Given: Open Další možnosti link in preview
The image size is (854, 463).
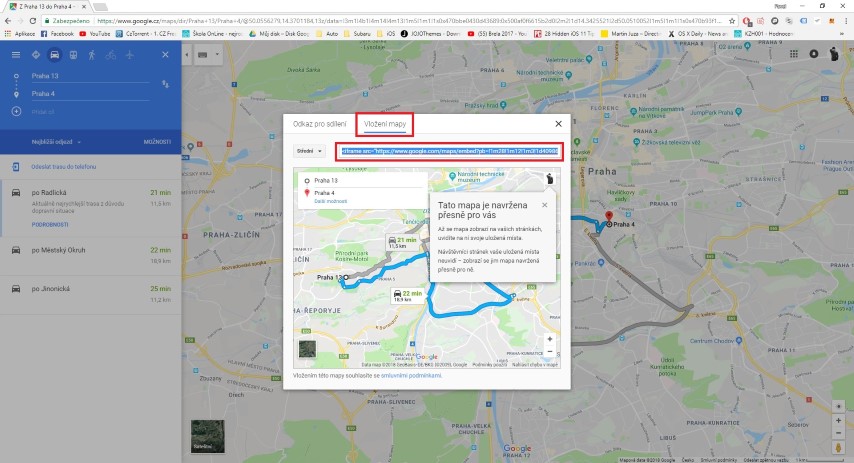Looking at the screenshot, I should 330,202.
